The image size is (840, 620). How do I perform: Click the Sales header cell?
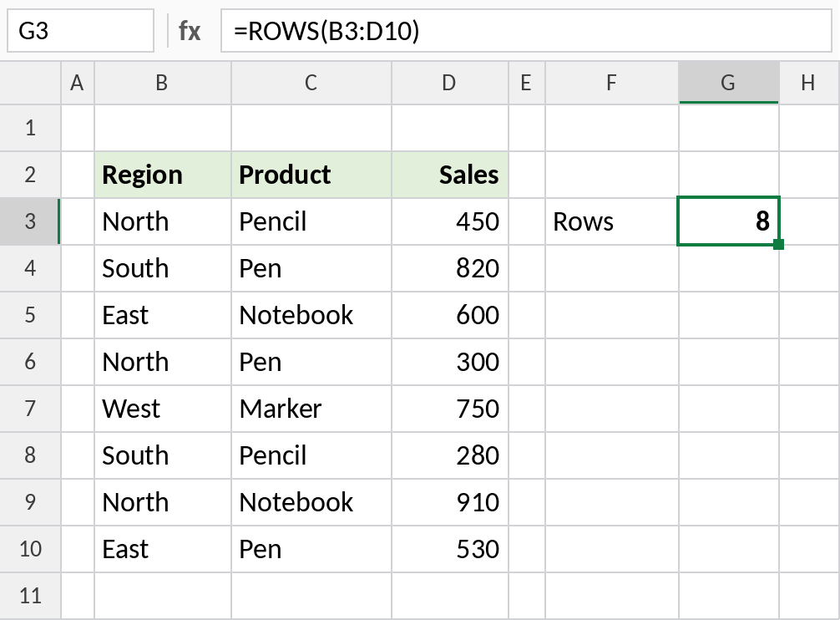(x=449, y=175)
